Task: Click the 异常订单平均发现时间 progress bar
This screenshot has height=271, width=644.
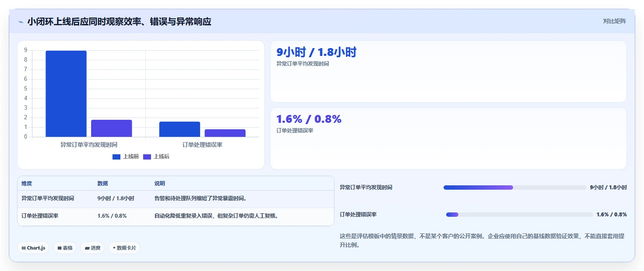Action: click(x=515, y=188)
